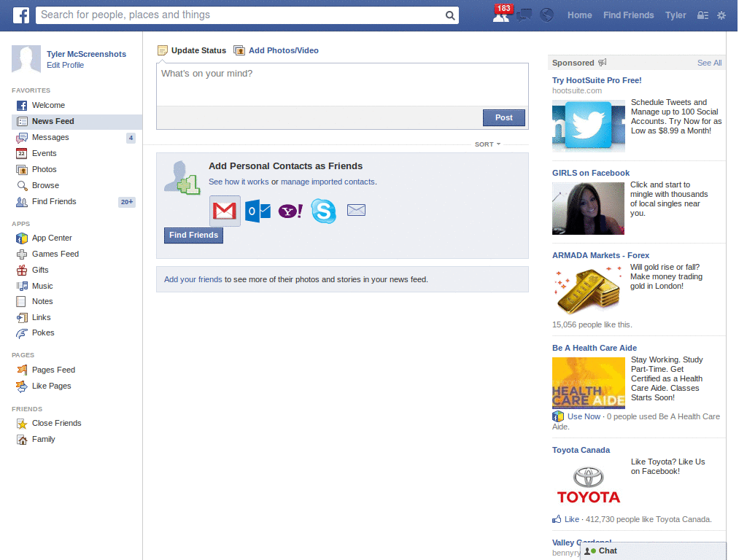Open friend requests icon showing 183
This screenshot has height=560, width=747.
point(502,14)
